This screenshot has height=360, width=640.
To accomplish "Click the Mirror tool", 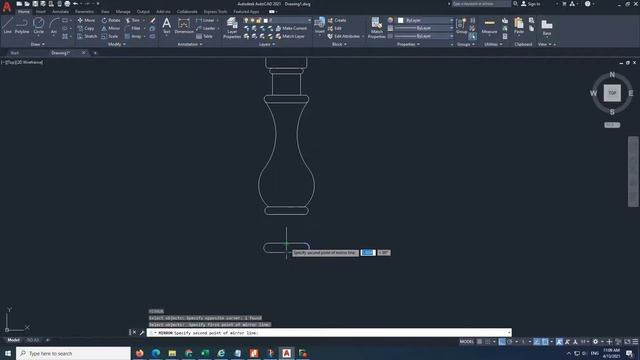I will (x=111, y=28).
